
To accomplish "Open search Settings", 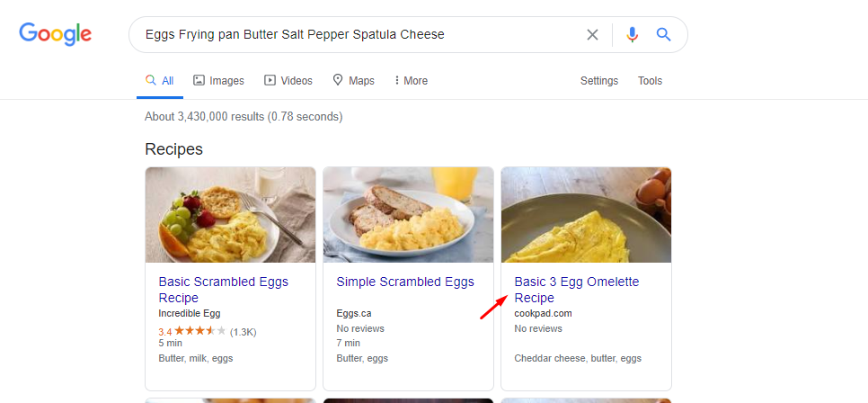I will click(599, 81).
